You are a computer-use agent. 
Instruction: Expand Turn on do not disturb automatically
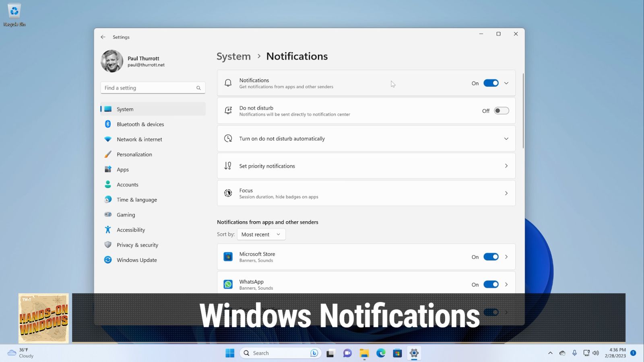[506, 138]
